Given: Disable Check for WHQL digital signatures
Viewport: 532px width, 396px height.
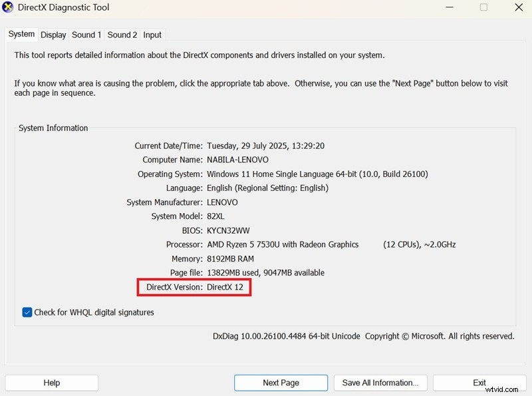Looking at the screenshot, I should click(27, 312).
